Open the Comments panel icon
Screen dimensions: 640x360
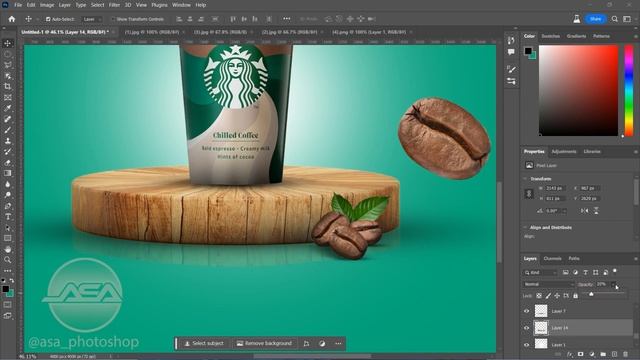511,52
